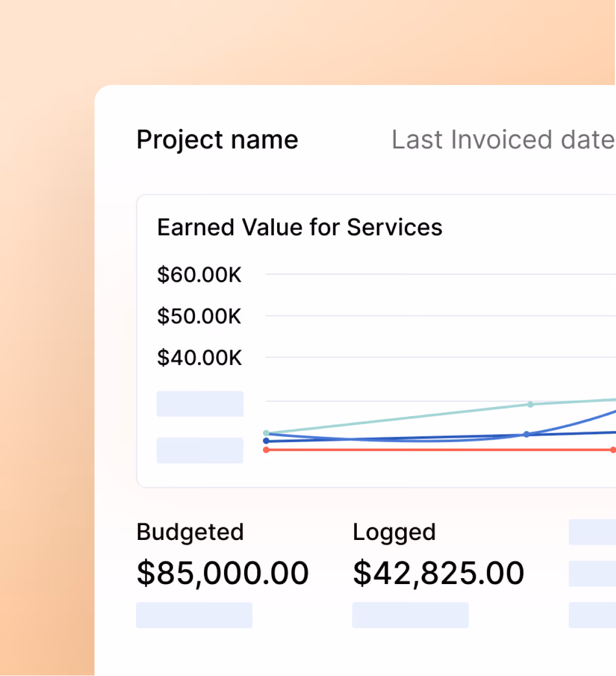Click the teal line's middle data point

(x=530, y=404)
